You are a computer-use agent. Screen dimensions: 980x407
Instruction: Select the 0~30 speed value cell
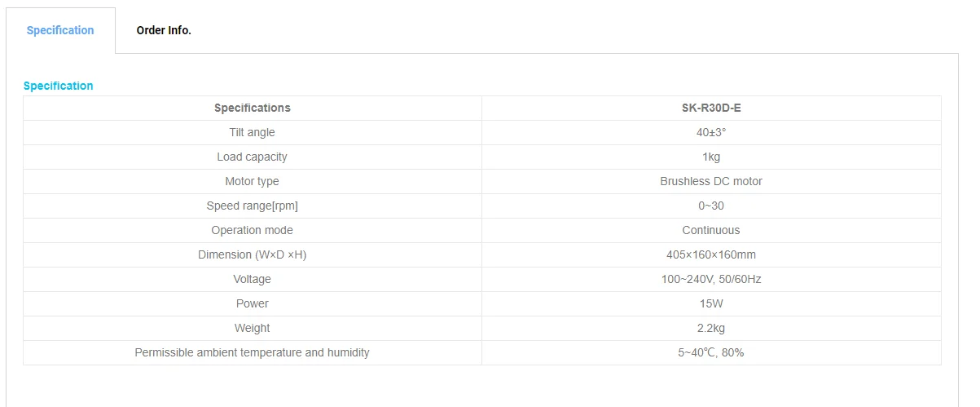click(x=711, y=206)
